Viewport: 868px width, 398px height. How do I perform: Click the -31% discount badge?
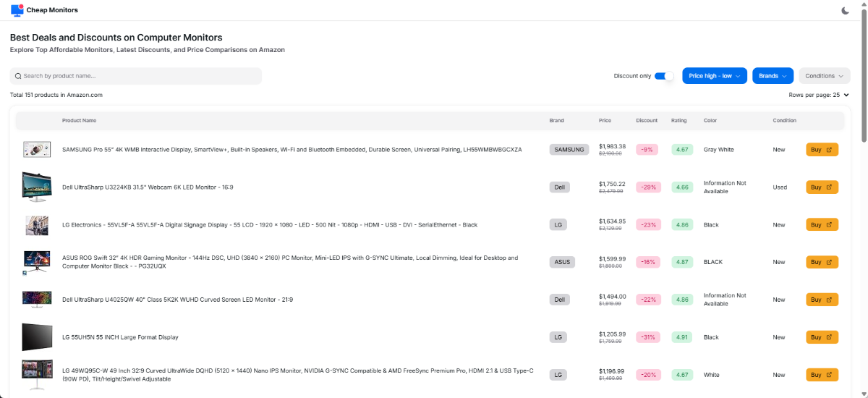tap(649, 337)
